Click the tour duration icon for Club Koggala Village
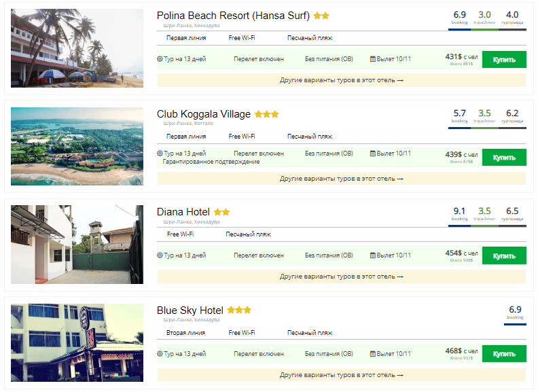The image size is (538, 392). click(x=160, y=154)
